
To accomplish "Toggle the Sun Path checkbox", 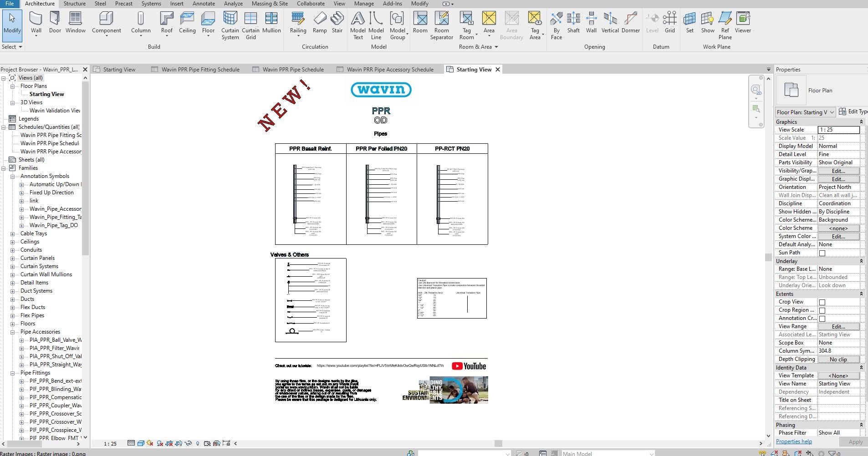I will [x=822, y=253].
